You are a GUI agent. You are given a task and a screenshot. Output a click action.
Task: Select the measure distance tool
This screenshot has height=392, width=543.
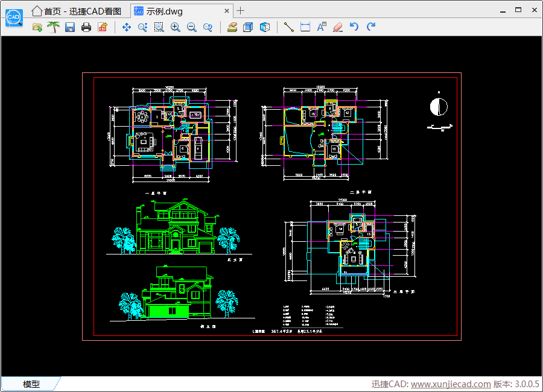288,27
